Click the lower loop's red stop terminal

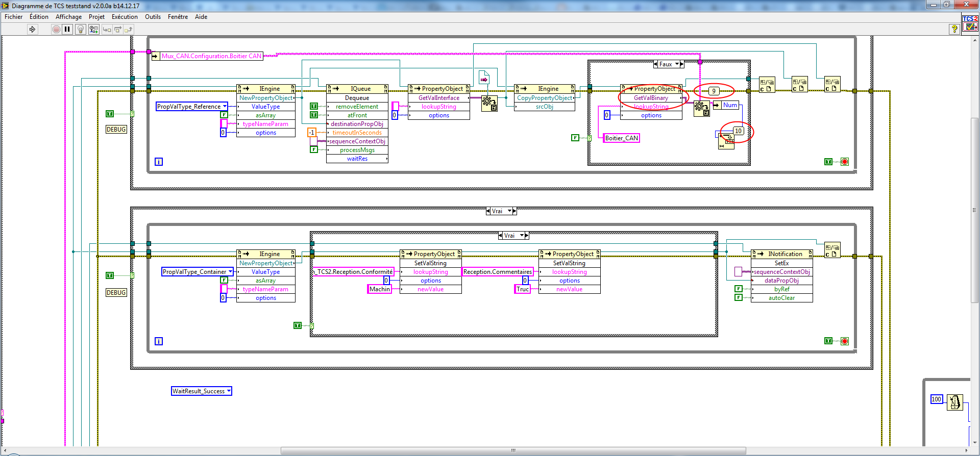(845, 341)
